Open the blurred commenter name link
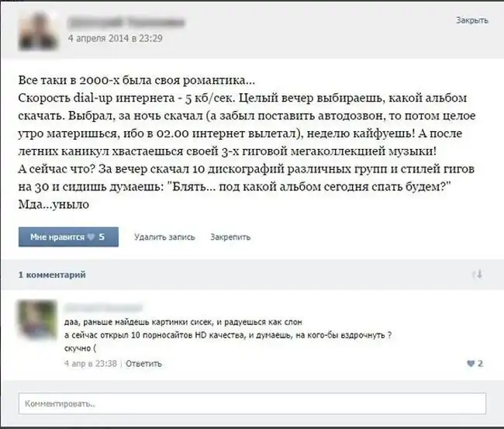The height and width of the screenshot is (429, 504). coord(103,308)
